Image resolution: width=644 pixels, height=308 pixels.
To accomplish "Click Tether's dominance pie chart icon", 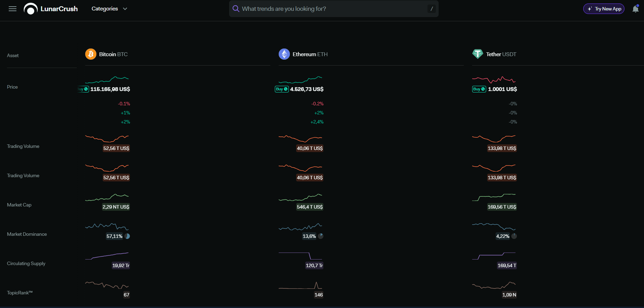I will 514,236.
